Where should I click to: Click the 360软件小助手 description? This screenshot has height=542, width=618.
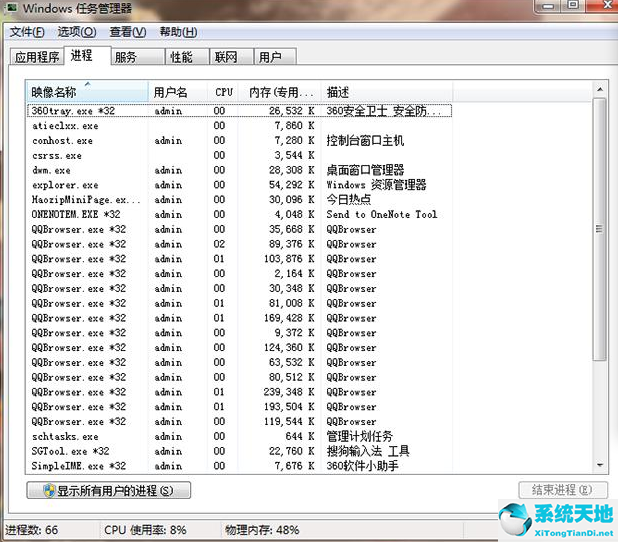[x=362, y=466]
